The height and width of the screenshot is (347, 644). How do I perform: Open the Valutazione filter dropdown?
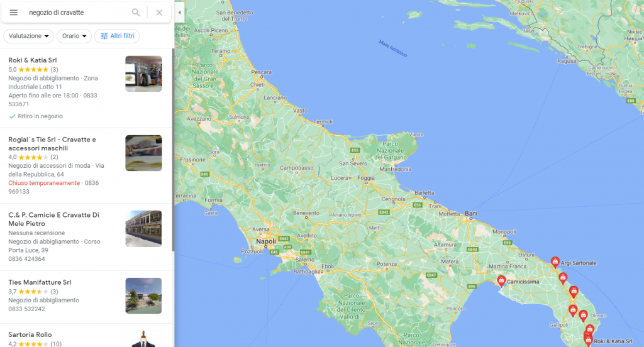(x=28, y=36)
